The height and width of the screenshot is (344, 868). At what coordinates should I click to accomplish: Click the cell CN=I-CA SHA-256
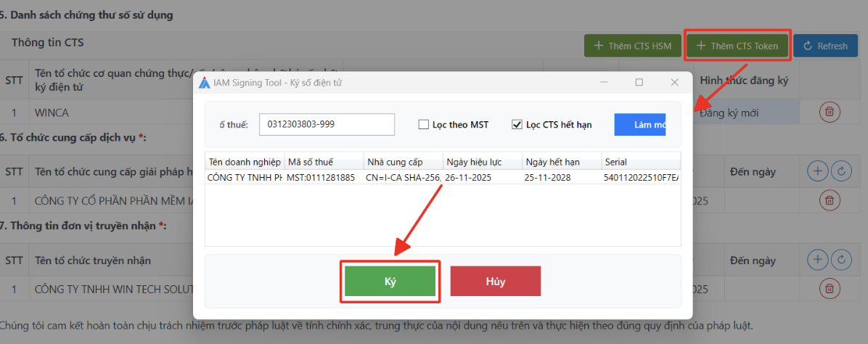(x=404, y=178)
